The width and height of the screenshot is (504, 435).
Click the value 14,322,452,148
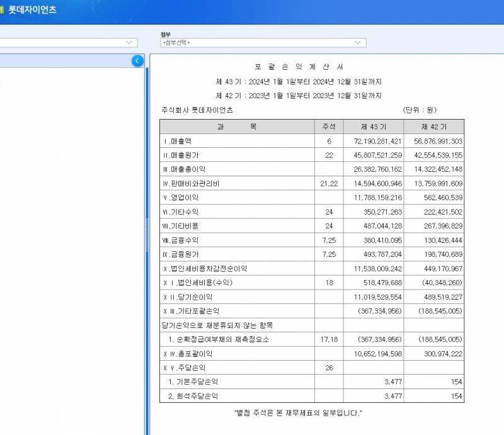click(438, 169)
